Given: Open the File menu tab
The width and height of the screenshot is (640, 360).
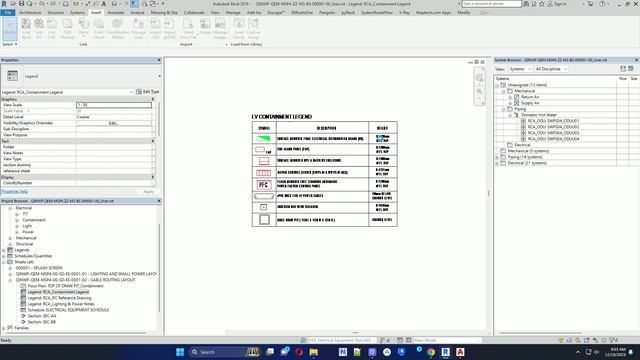Looking at the screenshot, I should 8,13.
